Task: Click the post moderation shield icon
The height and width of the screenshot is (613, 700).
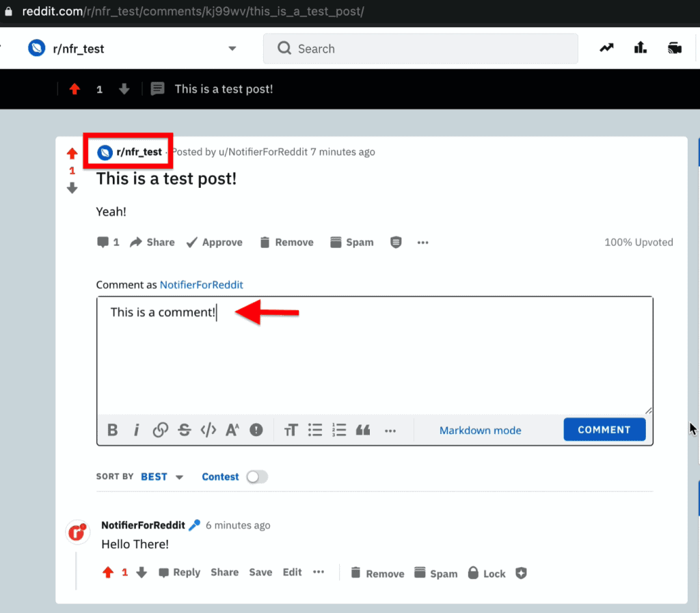Action: (396, 242)
